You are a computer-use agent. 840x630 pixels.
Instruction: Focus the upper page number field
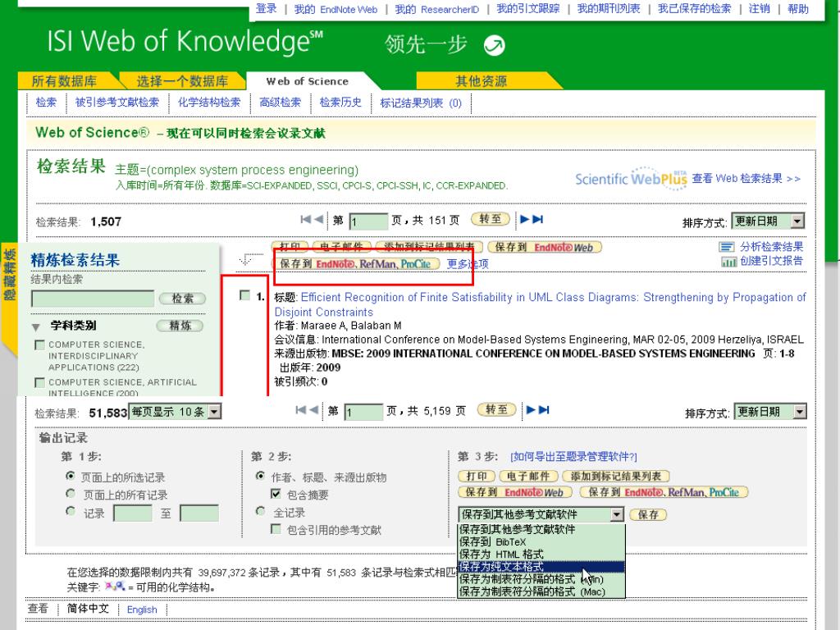tap(368, 221)
